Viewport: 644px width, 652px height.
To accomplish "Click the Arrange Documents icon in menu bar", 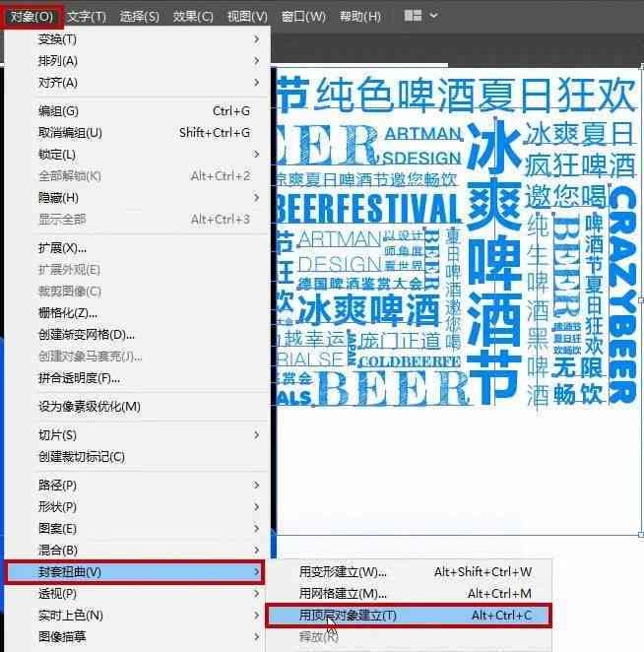I will point(413,17).
